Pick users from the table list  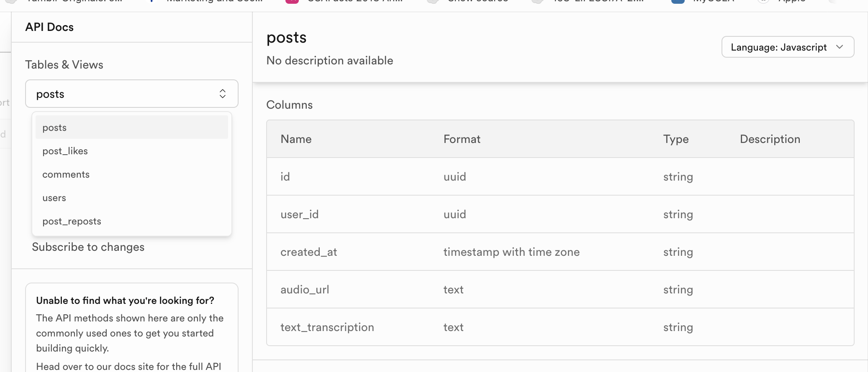[x=54, y=198]
